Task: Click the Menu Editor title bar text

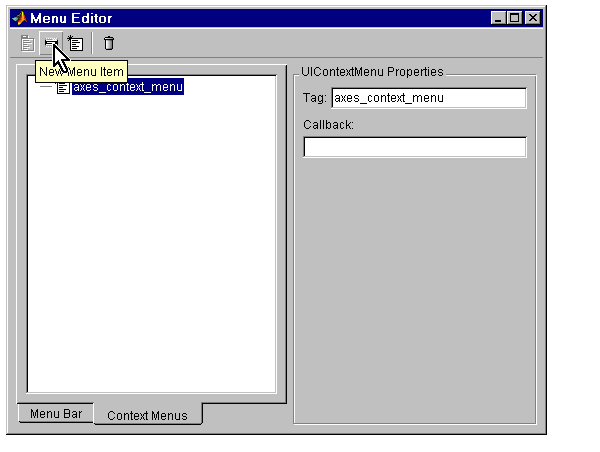Action: [71, 18]
